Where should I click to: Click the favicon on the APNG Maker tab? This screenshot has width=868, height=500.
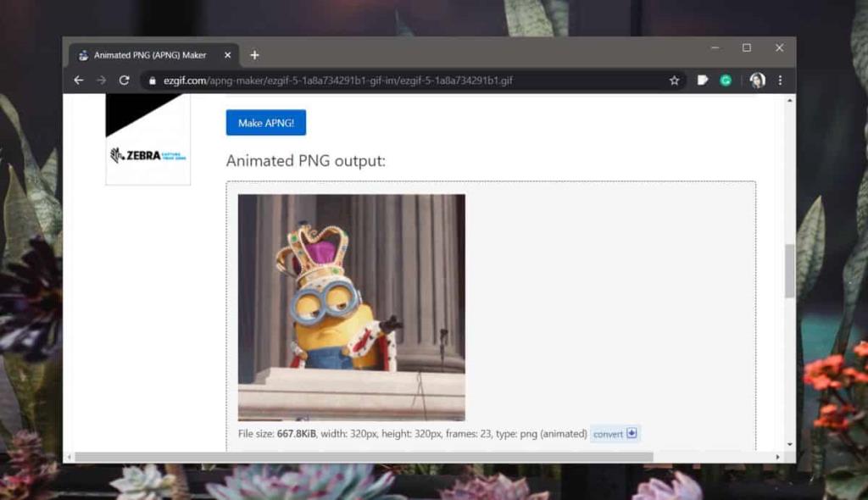82,54
